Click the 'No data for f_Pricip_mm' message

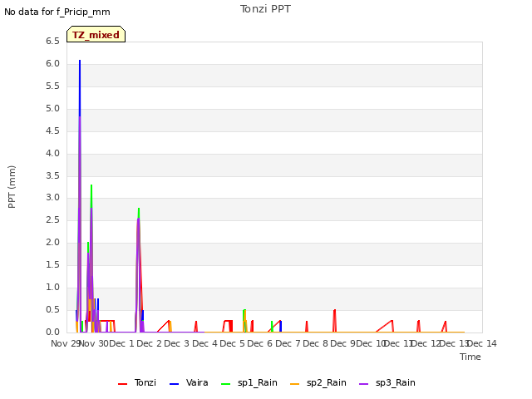coord(57,12)
